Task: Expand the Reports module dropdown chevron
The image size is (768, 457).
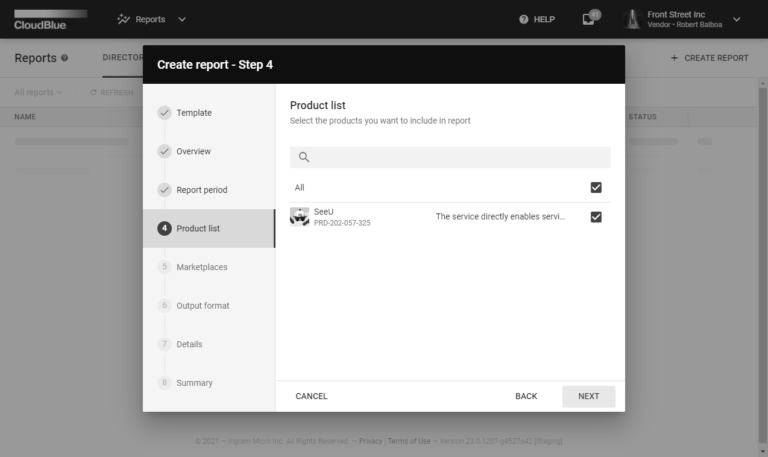Action: tap(182, 20)
